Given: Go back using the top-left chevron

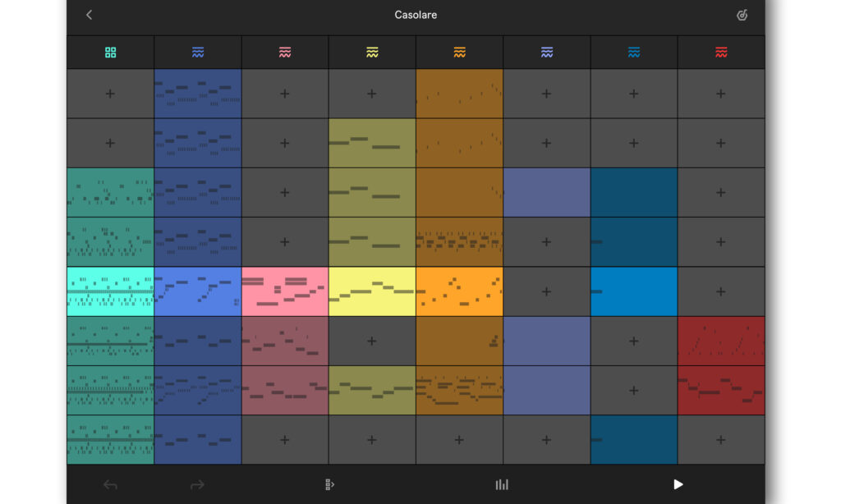Looking at the screenshot, I should [89, 15].
